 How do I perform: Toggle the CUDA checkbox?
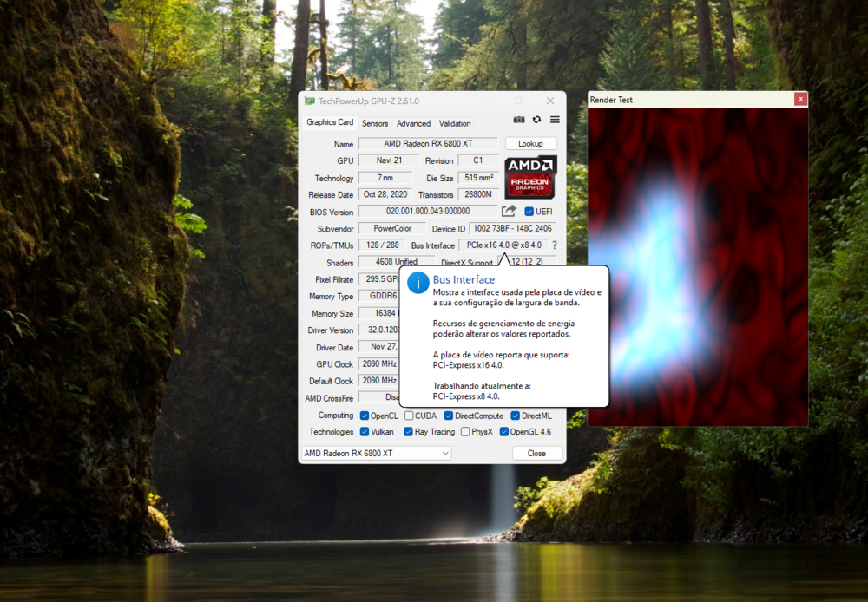[409, 416]
